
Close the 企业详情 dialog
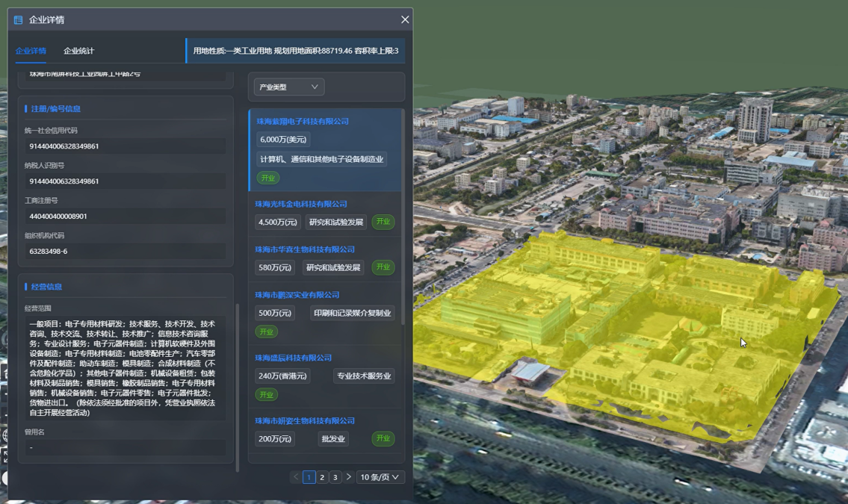coord(405,20)
